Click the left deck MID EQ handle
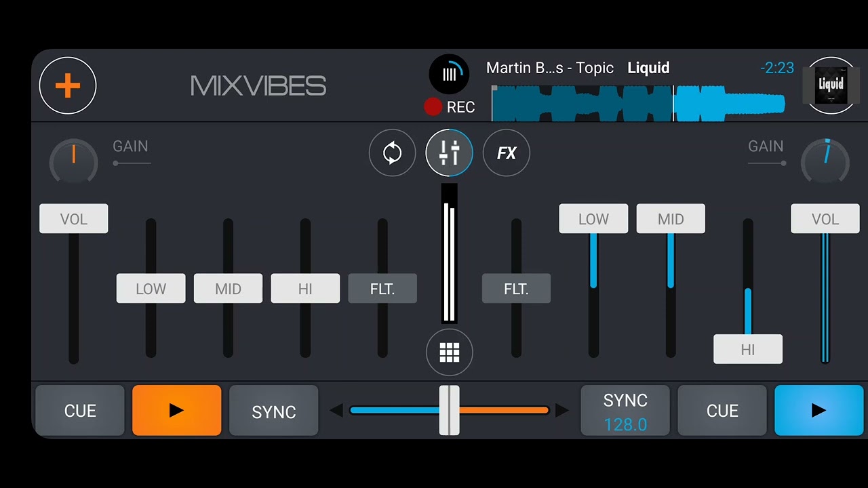 [228, 289]
